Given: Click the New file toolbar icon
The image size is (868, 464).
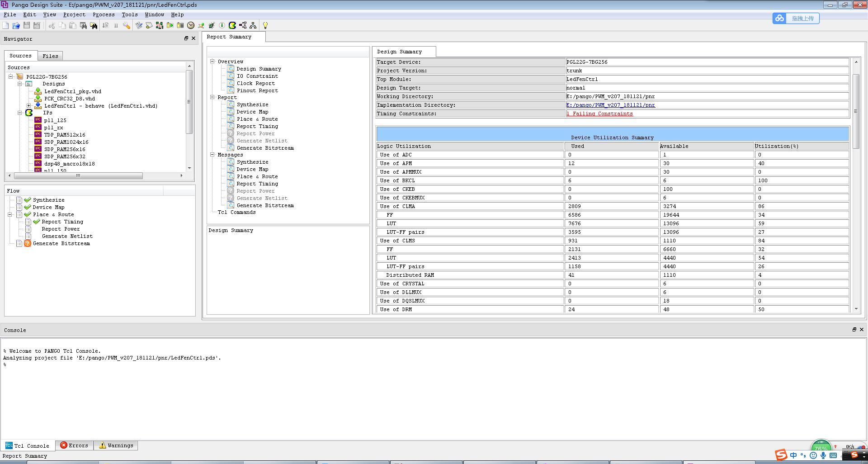Looking at the screenshot, I should pos(5,25).
